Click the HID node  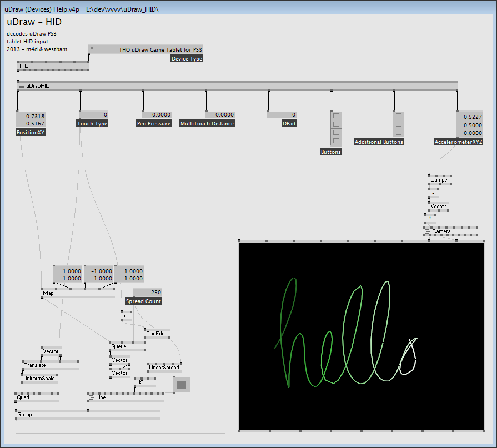[24, 66]
